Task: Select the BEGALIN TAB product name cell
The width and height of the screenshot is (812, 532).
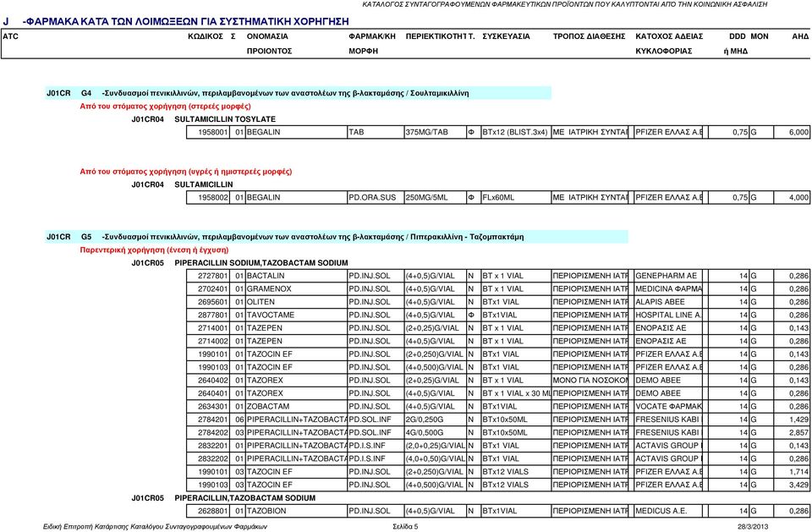Action: coord(296,132)
